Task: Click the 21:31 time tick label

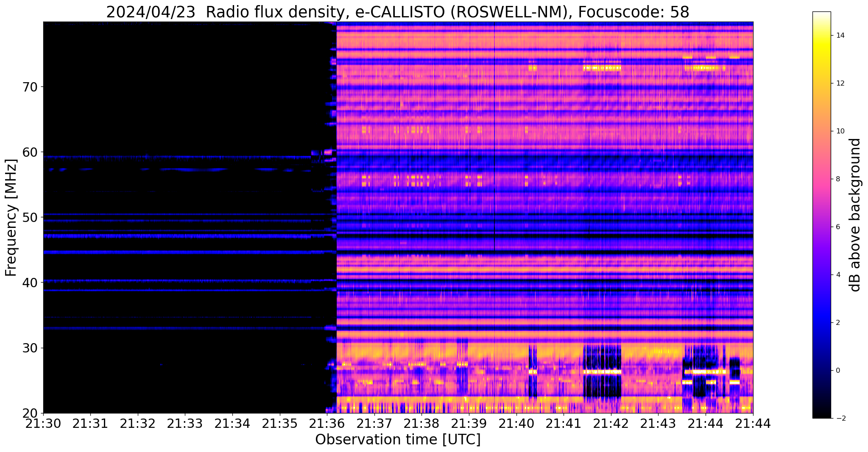Action: tap(90, 423)
